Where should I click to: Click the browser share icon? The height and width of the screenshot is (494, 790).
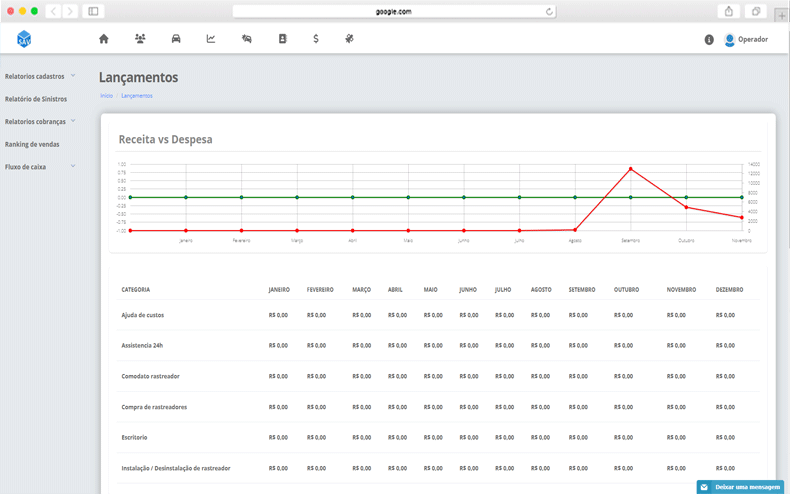click(x=729, y=11)
